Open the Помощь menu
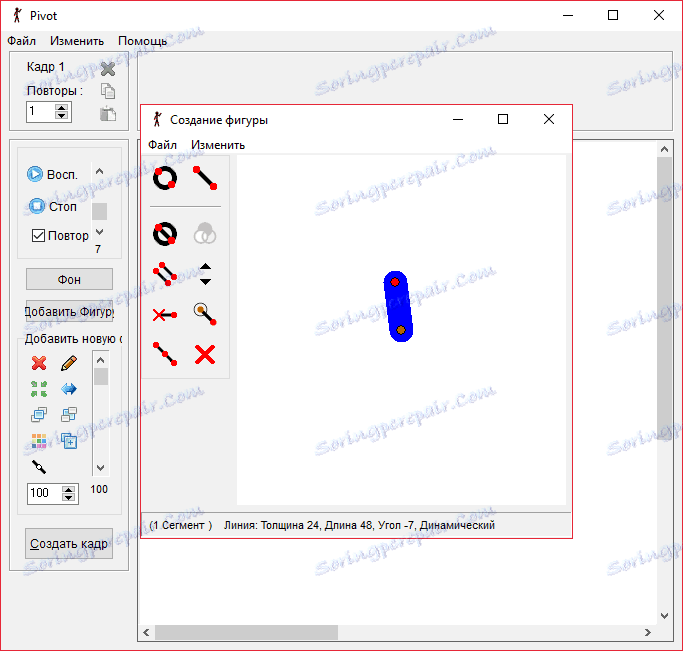Viewport: 683px width, 651px height. point(142,41)
